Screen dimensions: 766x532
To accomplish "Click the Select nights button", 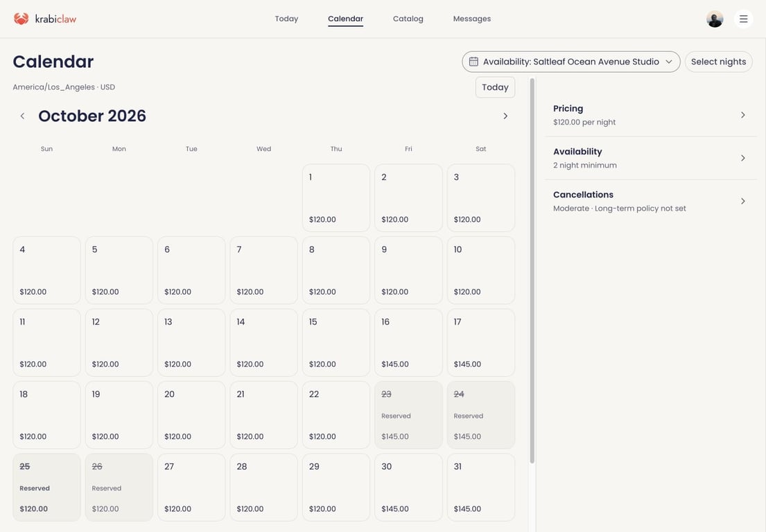I will pyautogui.click(x=718, y=62).
